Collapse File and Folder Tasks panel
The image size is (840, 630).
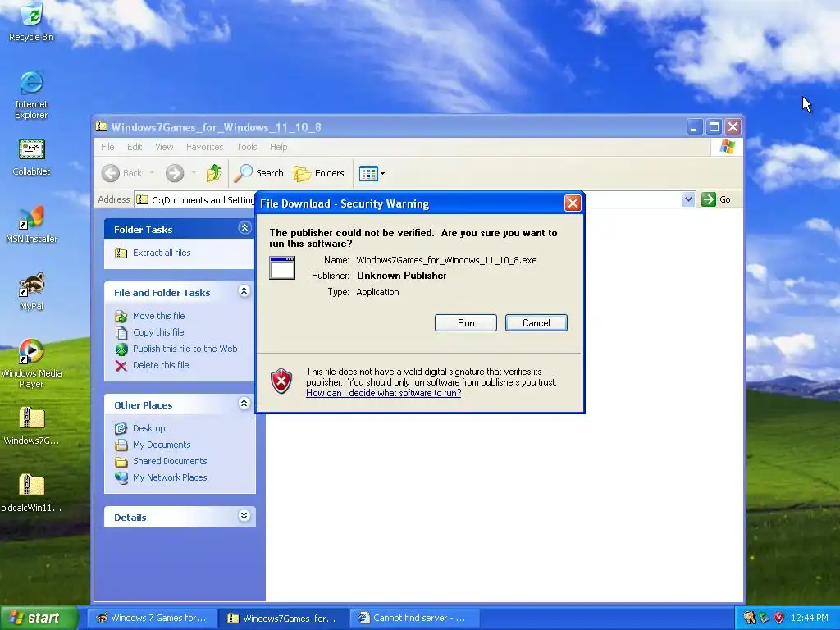[244, 291]
